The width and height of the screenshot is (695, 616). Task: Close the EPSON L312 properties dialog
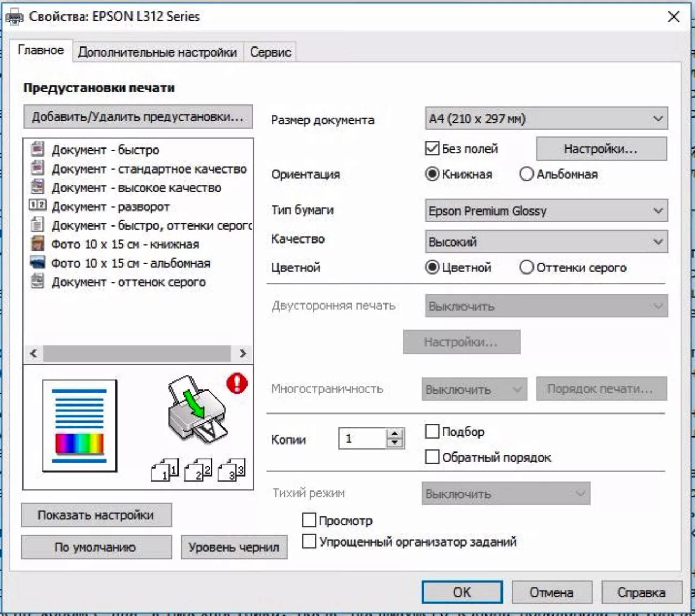(x=674, y=17)
